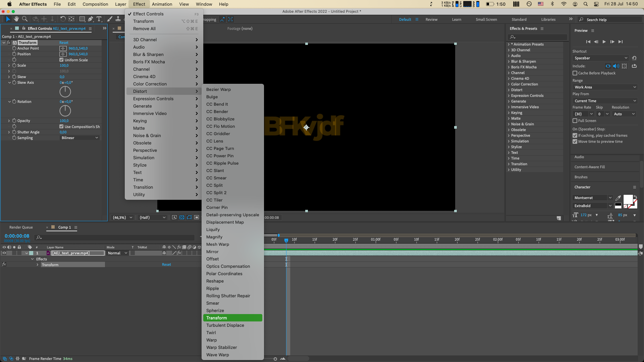Select the Hand tool
The width and height of the screenshot is (644, 362).
(x=16, y=19)
